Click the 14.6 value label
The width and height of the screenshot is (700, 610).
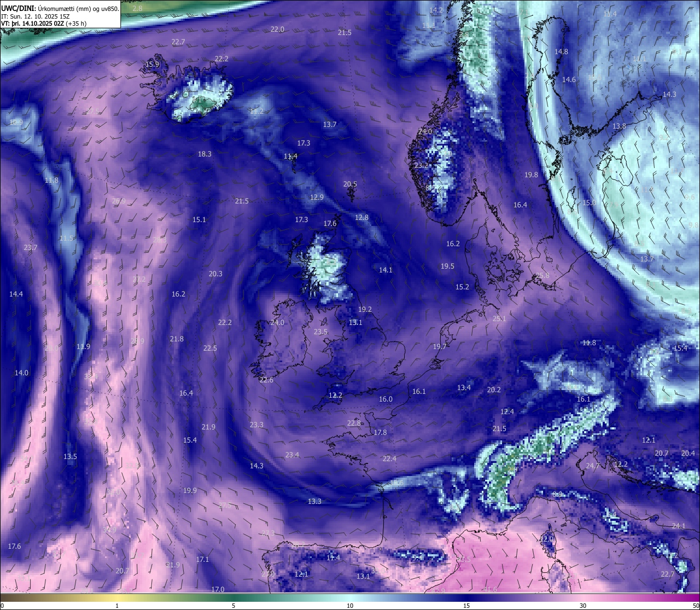click(x=569, y=79)
